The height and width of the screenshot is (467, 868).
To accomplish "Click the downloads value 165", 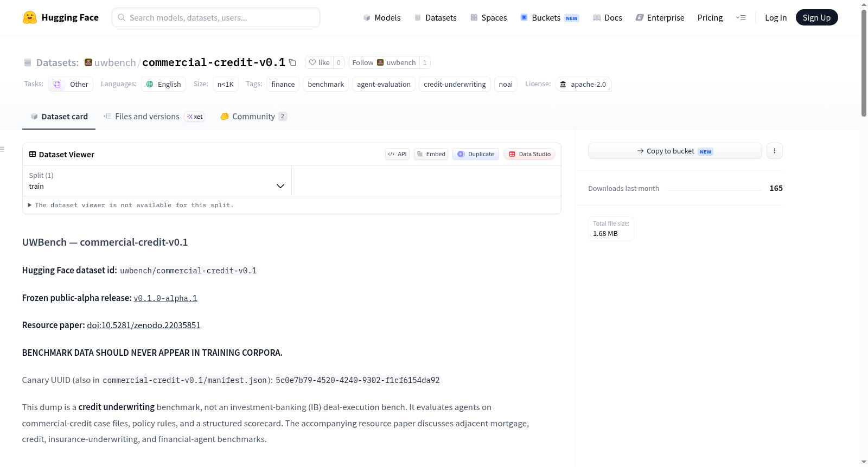I will point(776,188).
